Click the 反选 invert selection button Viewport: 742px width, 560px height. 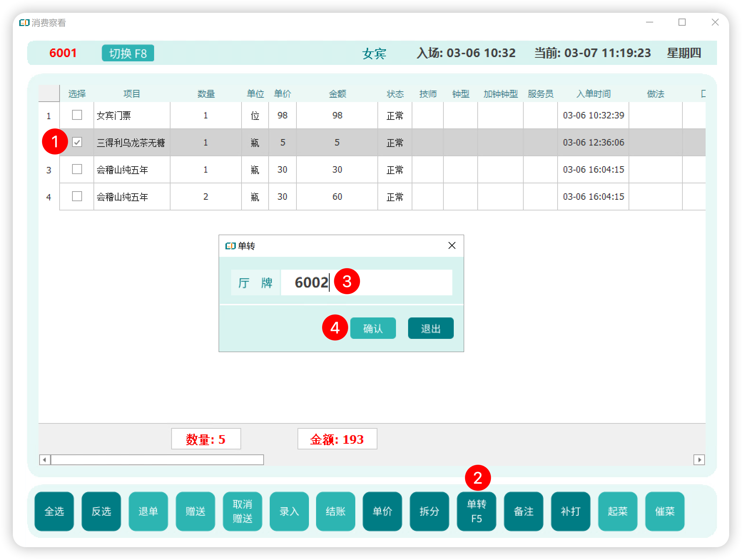tap(101, 511)
